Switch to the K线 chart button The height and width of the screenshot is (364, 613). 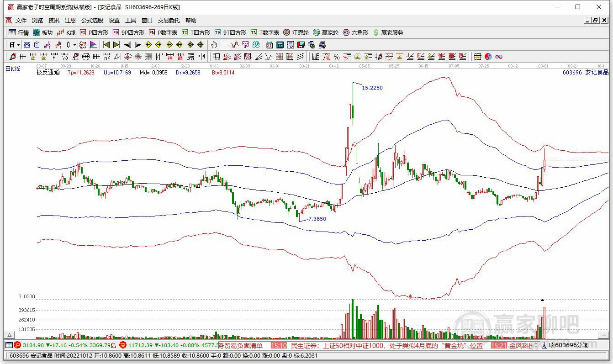66,32
